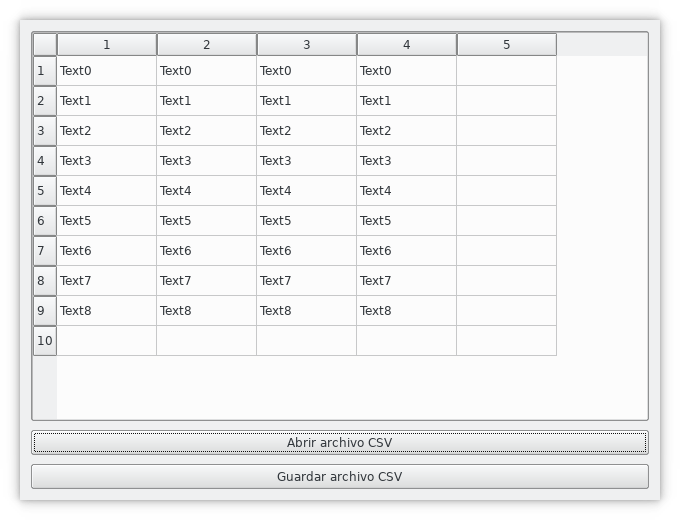Click the empty cell in row 1, column 5
Screen dimensions: 680x520
pyautogui.click(x=507, y=71)
